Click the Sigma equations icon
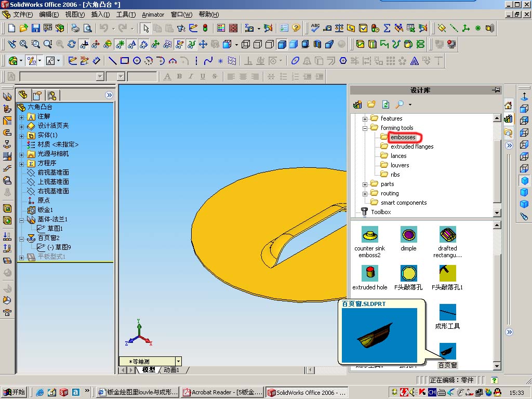 (x=387, y=28)
